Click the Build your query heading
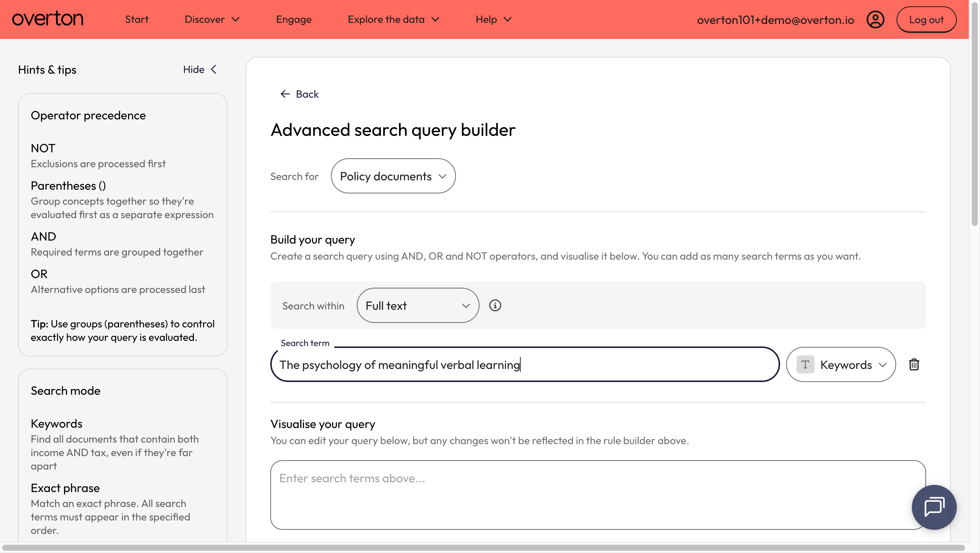Image resolution: width=980 pixels, height=553 pixels. (313, 239)
